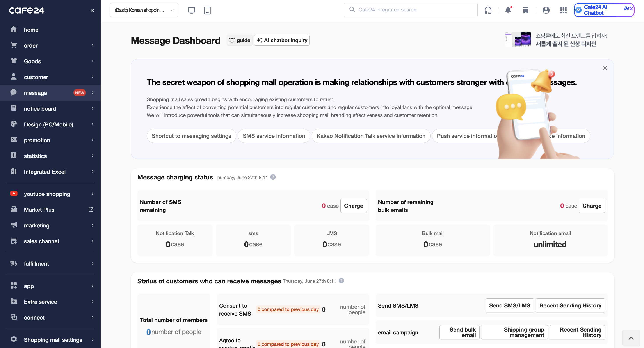
Task: Click the mobile preview tablet icon
Action: [x=207, y=10]
